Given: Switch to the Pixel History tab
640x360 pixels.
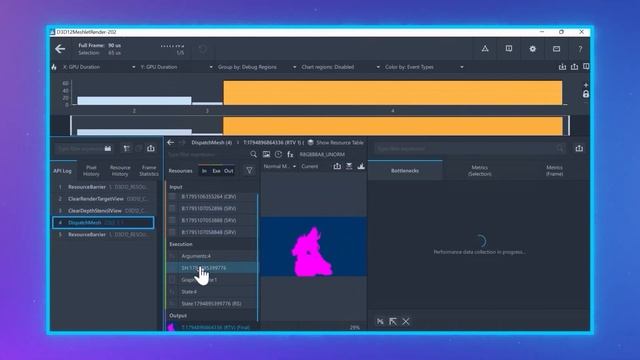Looking at the screenshot, I should (91, 171).
